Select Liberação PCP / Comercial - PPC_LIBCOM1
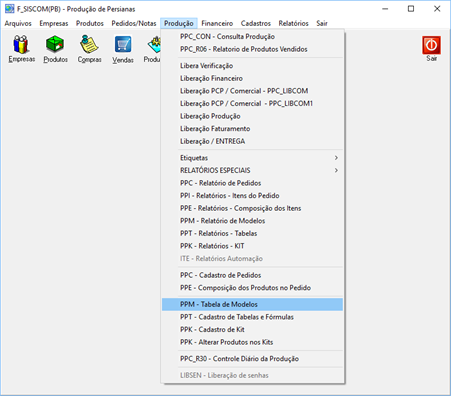 coord(252,104)
